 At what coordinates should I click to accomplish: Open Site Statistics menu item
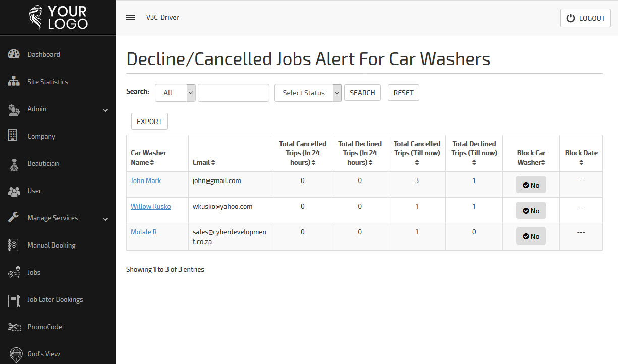point(47,82)
